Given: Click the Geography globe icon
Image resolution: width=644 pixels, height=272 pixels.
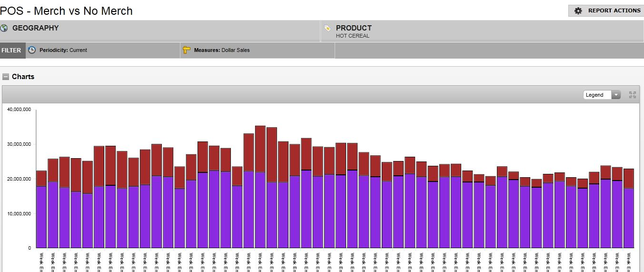Looking at the screenshot, I should pyautogui.click(x=4, y=28).
